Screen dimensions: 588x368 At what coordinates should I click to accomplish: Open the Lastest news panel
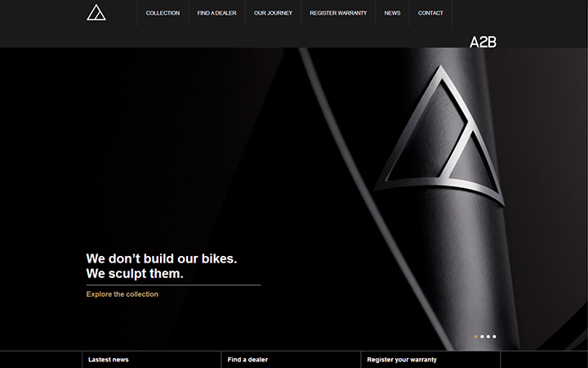[x=152, y=360]
